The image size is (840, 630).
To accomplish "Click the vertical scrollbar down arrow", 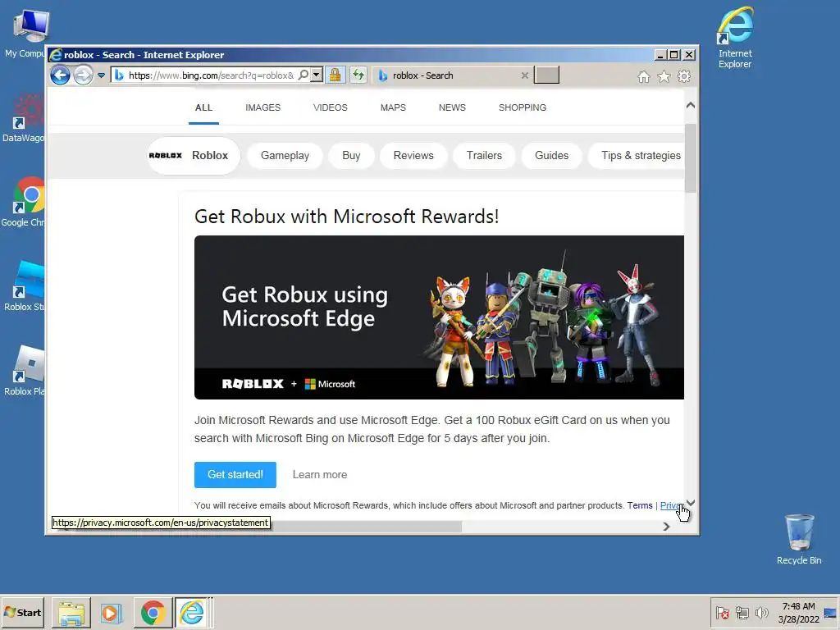I will (x=691, y=503).
